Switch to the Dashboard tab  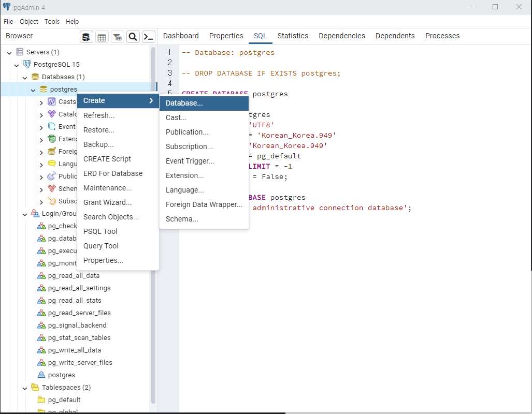point(181,36)
